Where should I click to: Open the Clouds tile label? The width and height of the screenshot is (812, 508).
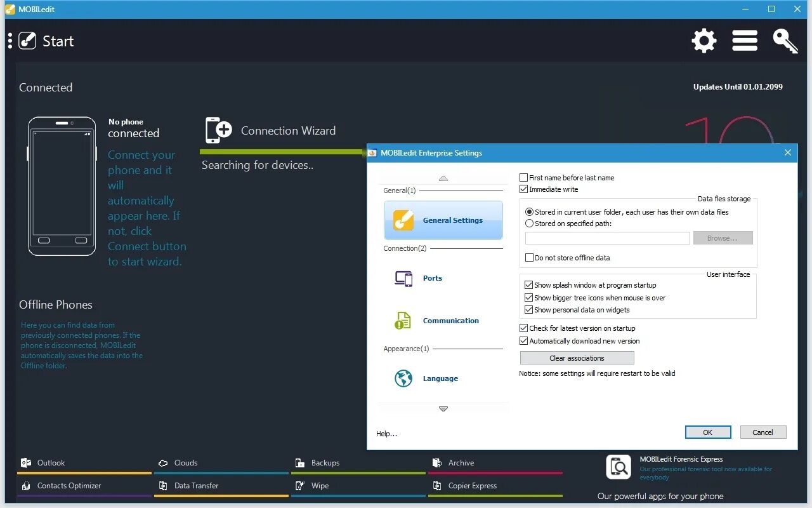(x=186, y=463)
